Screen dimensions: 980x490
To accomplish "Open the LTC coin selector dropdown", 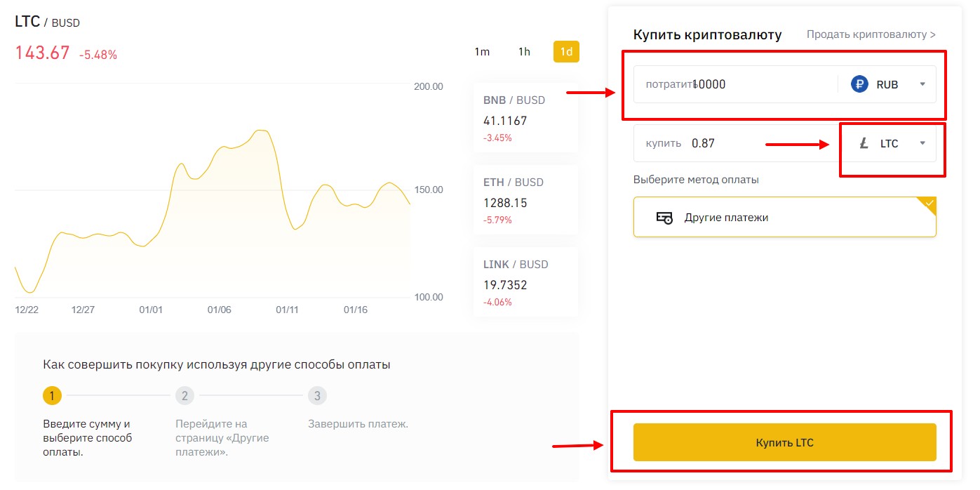I will pyautogui.click(x=922, y=143).
